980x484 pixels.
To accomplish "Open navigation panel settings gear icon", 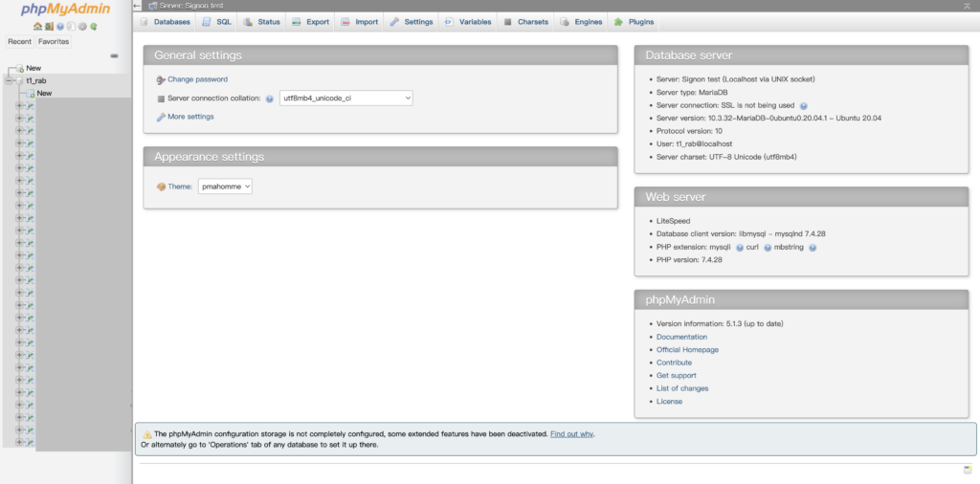I will point(82,27).
